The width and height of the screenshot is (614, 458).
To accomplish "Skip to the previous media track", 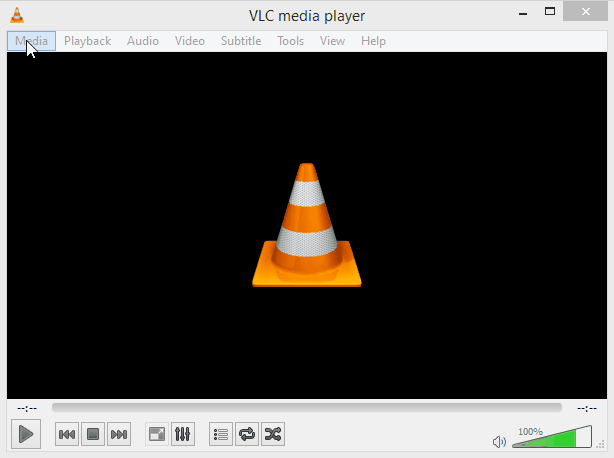I will (67, 434).
